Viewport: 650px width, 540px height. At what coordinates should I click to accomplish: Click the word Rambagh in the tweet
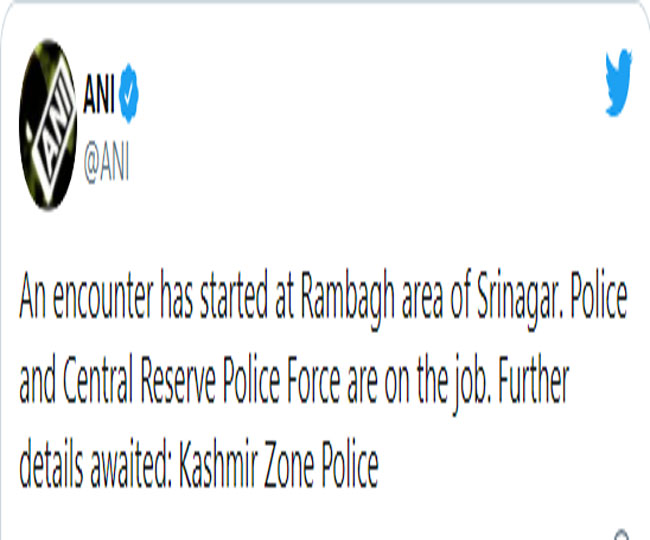click(x=347, y=299)
